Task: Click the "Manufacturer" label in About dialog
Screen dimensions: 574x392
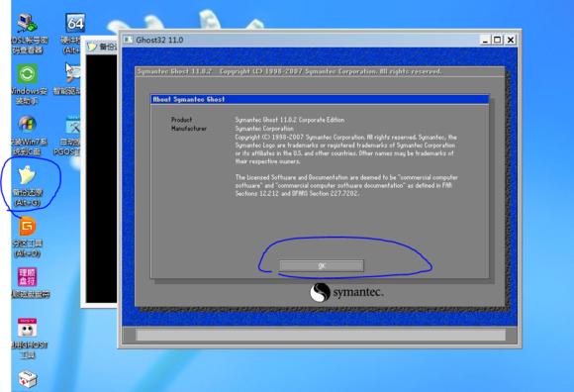Action: pyautogui.click(x=189, y=129)
